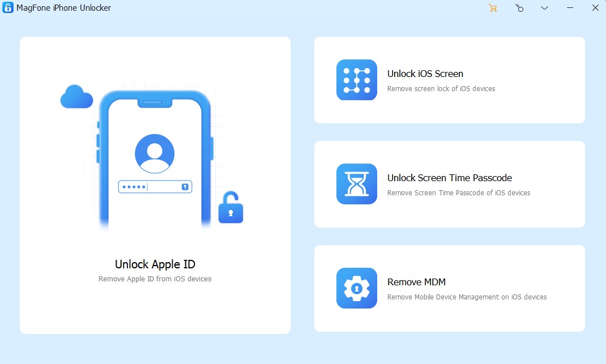Click the hourglass Screen Time Passcode icon

356,184
